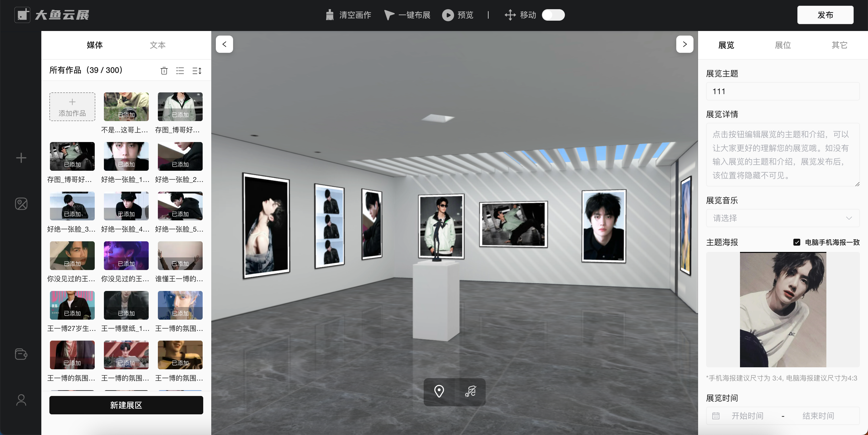Click the list view toggle icon in media panel
Viewport: 868px width, 435px height.
coord(180,71)
